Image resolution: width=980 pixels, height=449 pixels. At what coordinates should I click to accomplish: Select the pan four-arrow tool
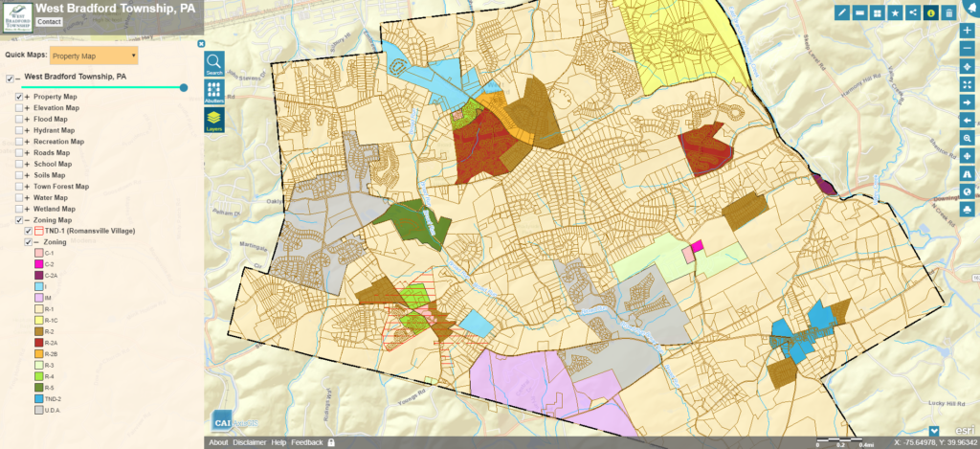968,156
